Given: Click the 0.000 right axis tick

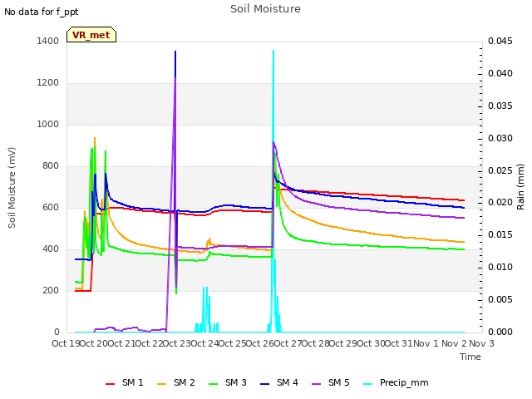Looking at the screenshot, I should [500, 332].
